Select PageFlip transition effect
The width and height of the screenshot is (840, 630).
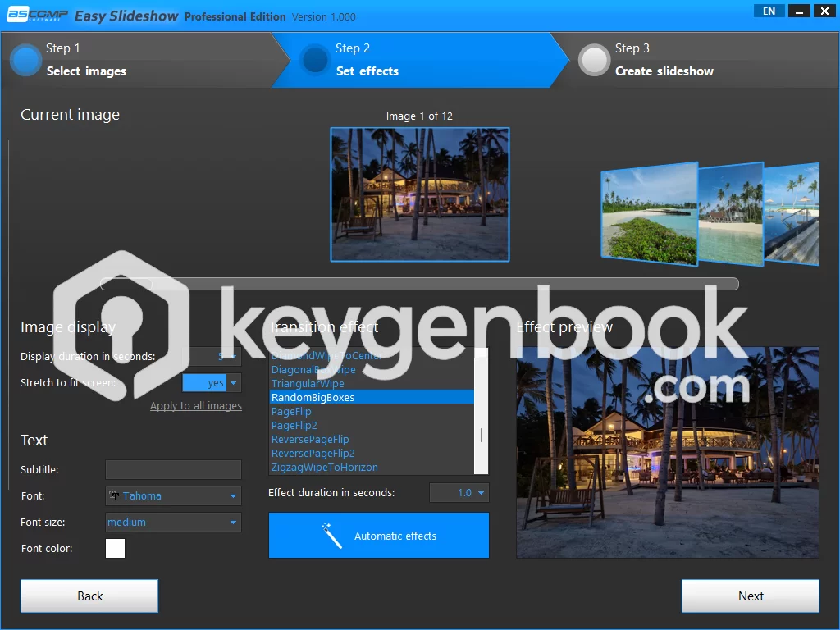pos(291,412)
